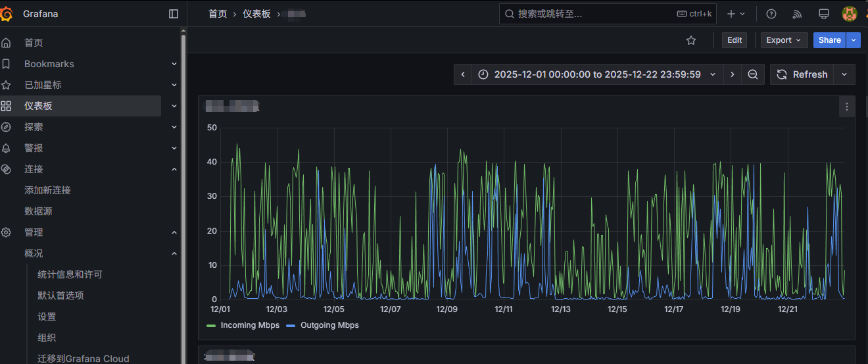Image resolution: width=868 pixels, height=364 pixels.
Task: Click the search or jump-to input field
Action: coord(608,14)
